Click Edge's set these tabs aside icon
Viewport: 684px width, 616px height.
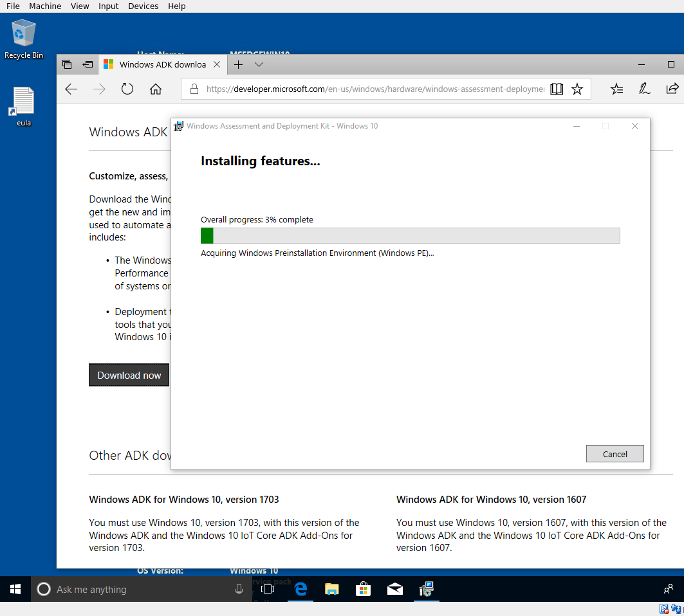[x=88, y=64]
